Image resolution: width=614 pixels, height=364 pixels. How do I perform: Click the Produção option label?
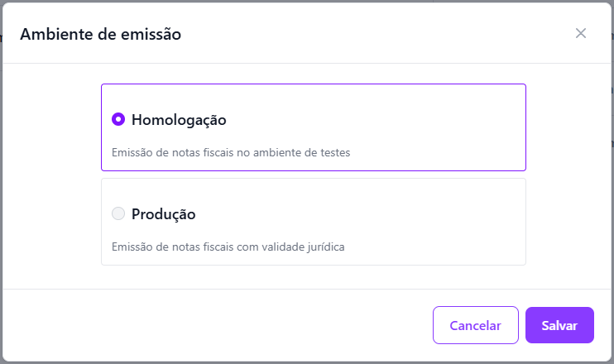[163, 214]
